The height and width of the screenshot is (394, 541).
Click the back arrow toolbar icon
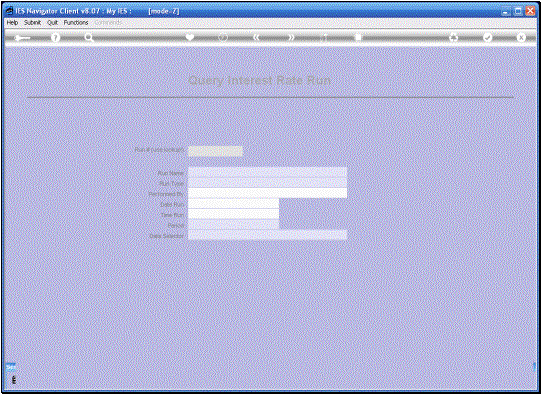point(22,38)
